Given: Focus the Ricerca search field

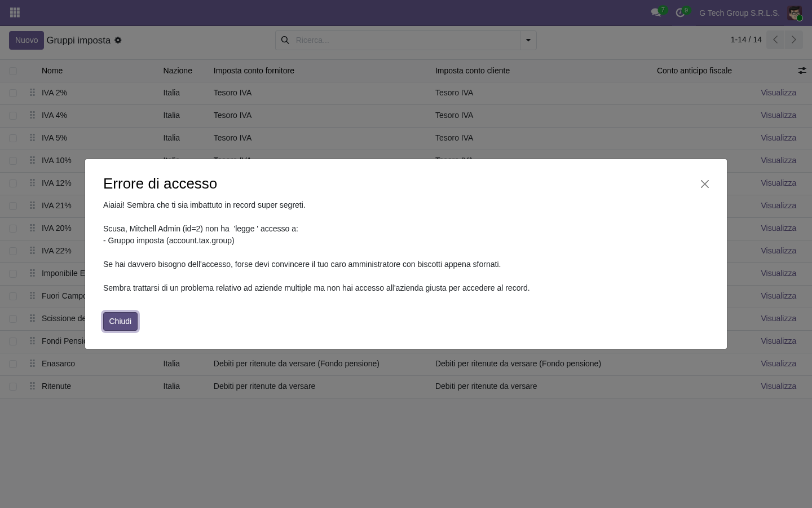Looking at the screenshot, I should coord(406,40).
